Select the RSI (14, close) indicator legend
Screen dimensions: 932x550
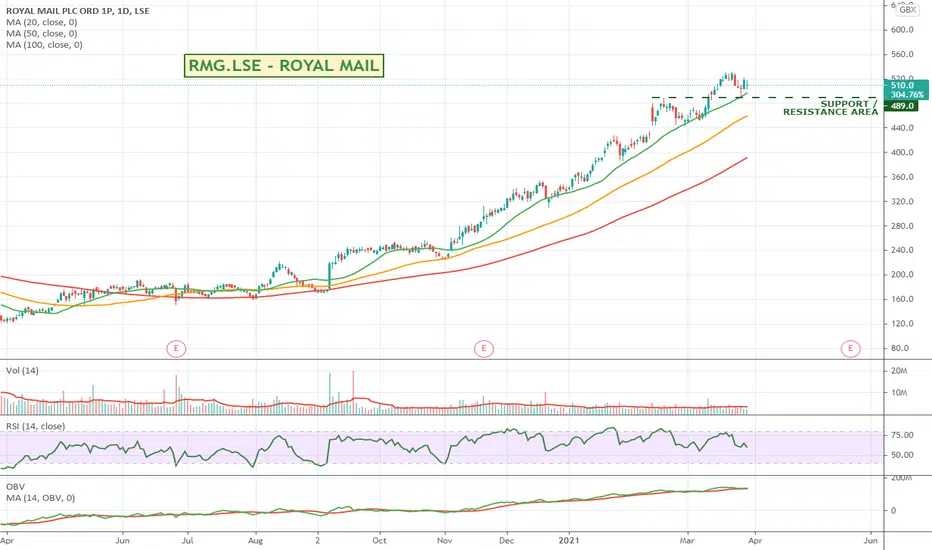[36, 426]
